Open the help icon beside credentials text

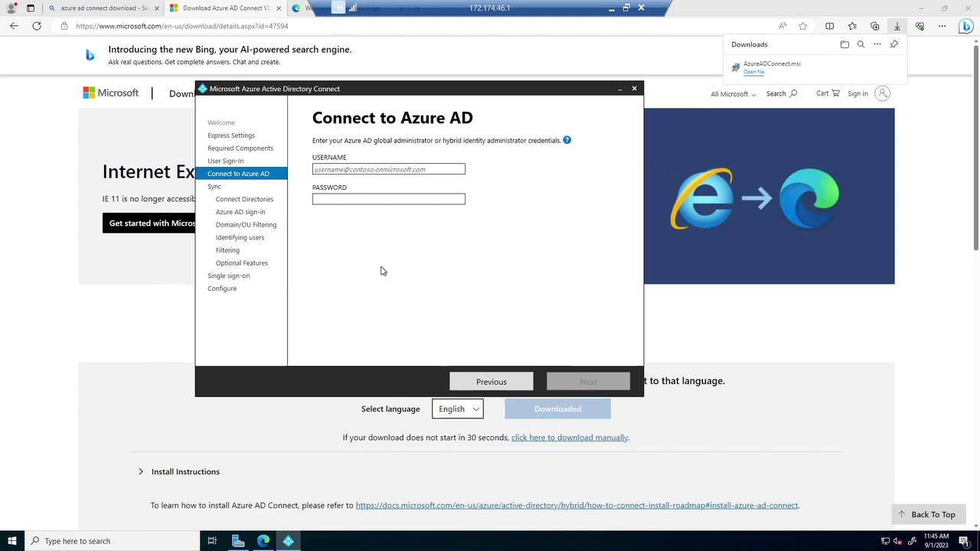coord(567,140)
